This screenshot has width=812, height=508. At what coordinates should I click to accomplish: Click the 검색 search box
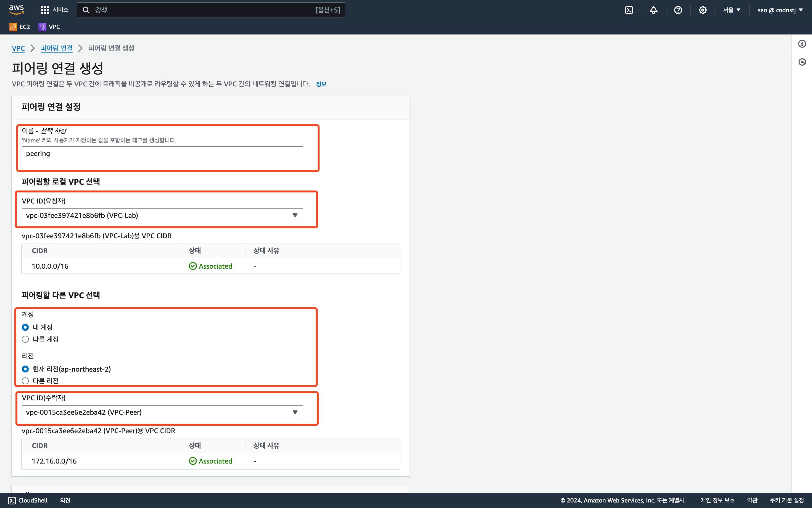(x=202, y=10)
